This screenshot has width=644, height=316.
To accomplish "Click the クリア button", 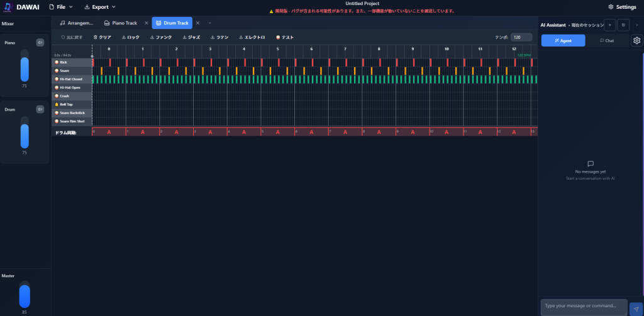I will 102,38.
